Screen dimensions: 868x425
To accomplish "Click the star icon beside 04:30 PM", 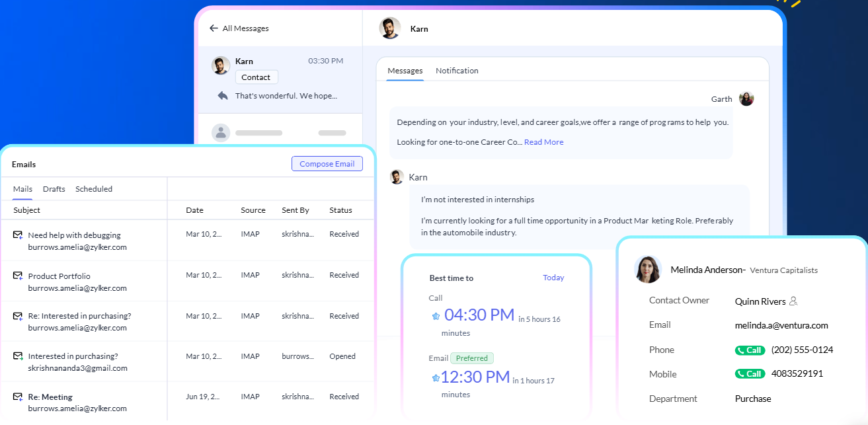I will 436,317.
